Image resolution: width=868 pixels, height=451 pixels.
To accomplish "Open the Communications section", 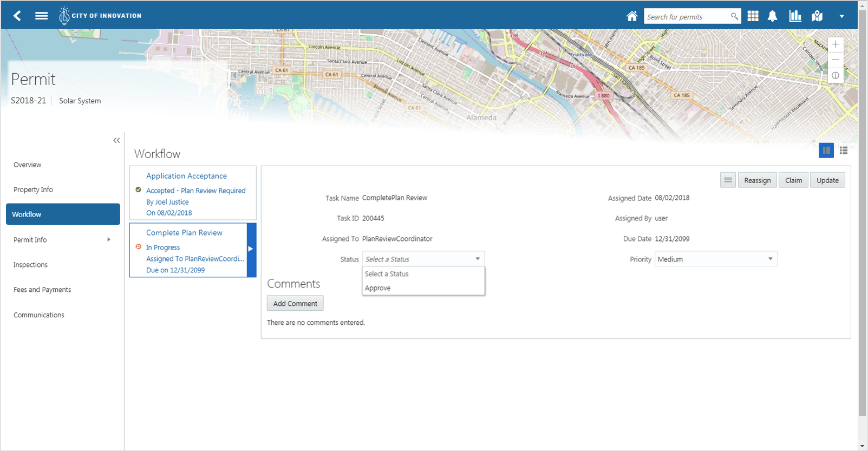I will [39, 315].
